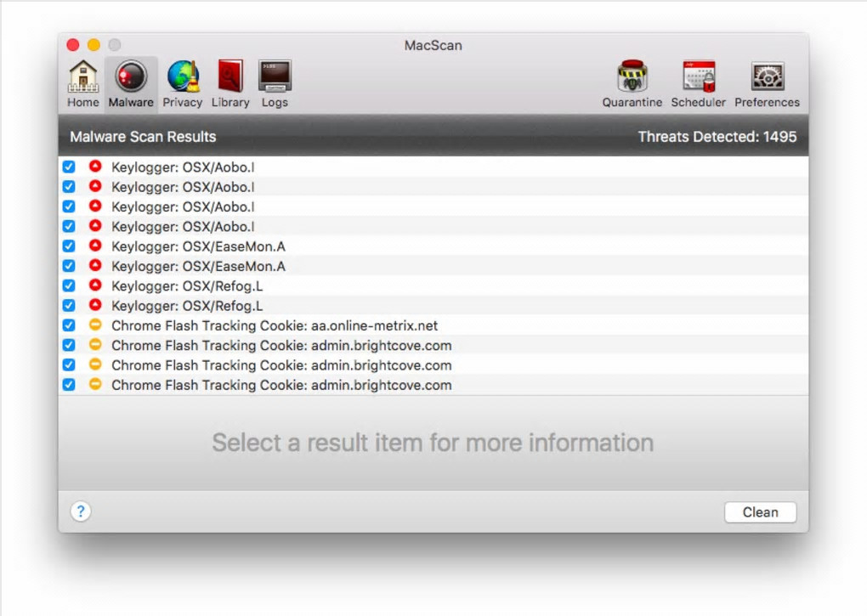The width and height of the screenshot is (867, 616).
Task: Open the Home section in the toolbar
Action: (83, 84)
